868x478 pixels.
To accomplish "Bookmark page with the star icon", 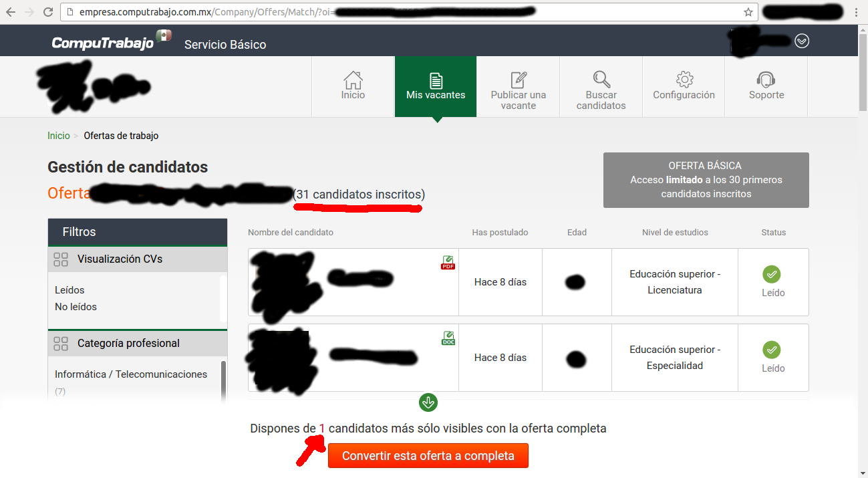I will pos(748,12).
